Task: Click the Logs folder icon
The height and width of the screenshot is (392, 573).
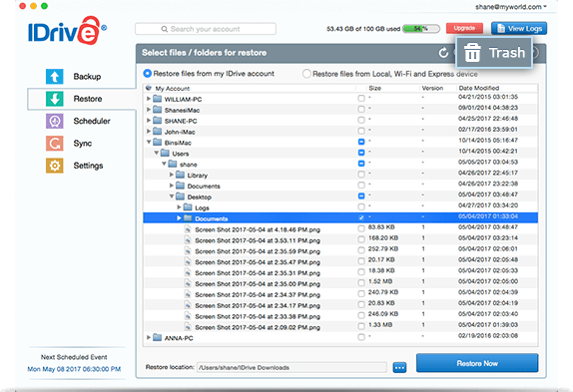Action: pyautogui.click(x=188, y=207)
